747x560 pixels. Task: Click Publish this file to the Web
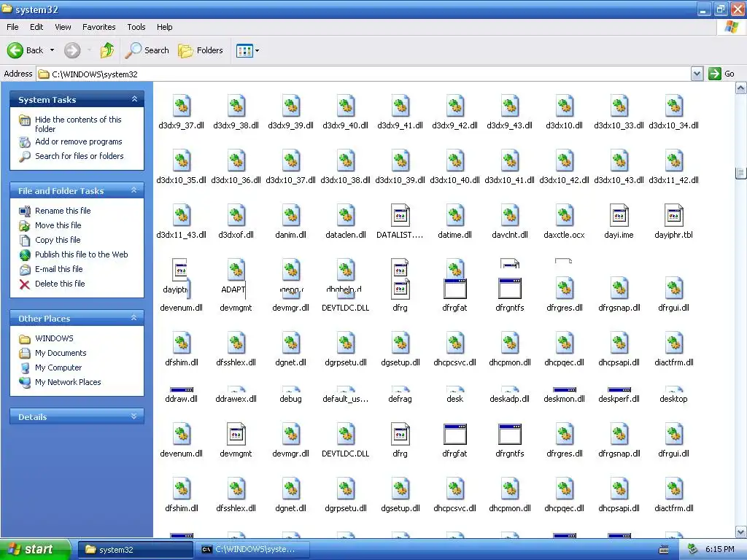[x=82, y=254]
